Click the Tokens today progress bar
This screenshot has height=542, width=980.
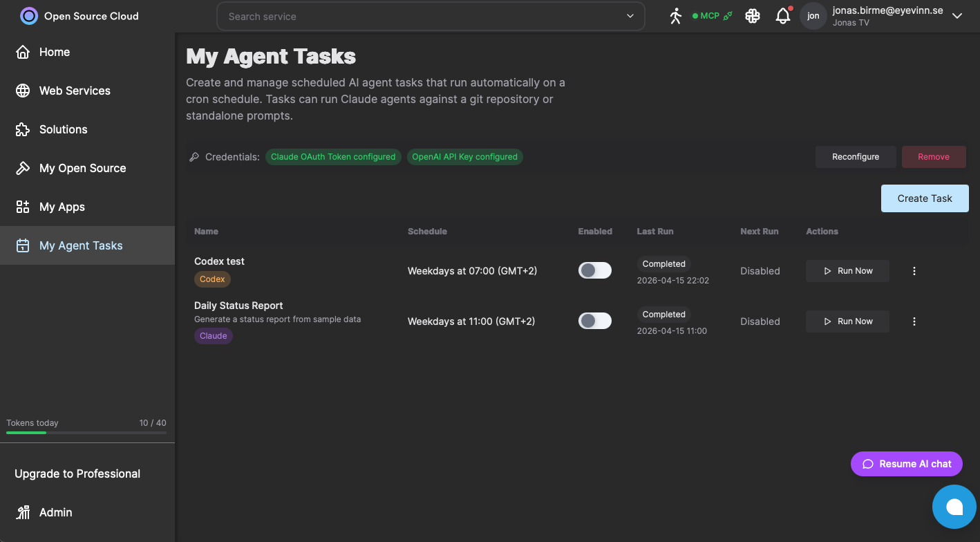[87, 433]
